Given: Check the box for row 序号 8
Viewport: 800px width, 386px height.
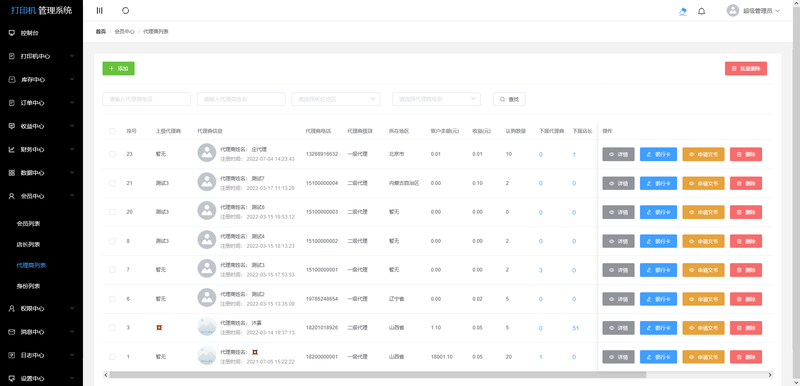Looking at the screenshot, I should [x=112, y=241].
